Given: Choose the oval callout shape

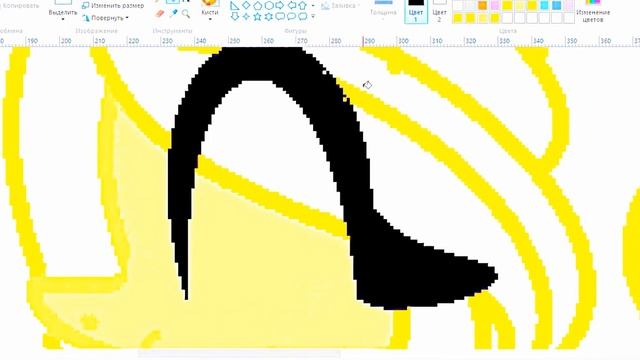Looking at the screenshot, I should 291,17.
